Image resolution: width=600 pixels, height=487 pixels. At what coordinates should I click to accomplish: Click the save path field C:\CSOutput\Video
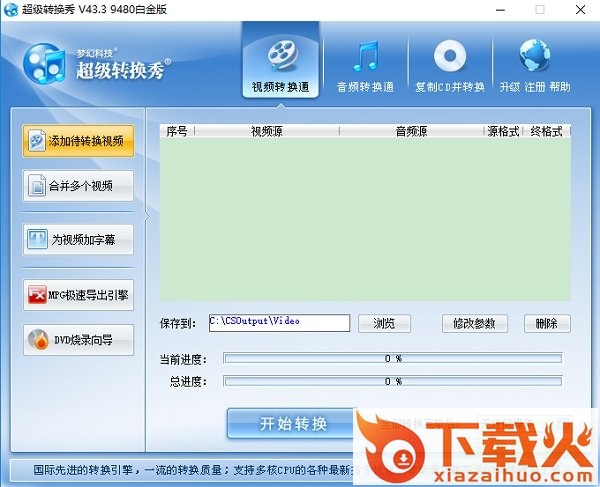tap(279, 323)
